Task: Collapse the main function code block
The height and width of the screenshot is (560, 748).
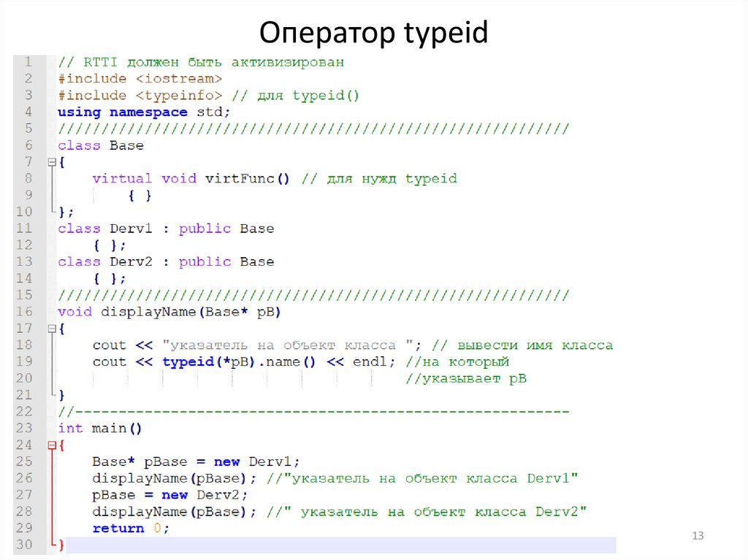Action: click(50, 445)
